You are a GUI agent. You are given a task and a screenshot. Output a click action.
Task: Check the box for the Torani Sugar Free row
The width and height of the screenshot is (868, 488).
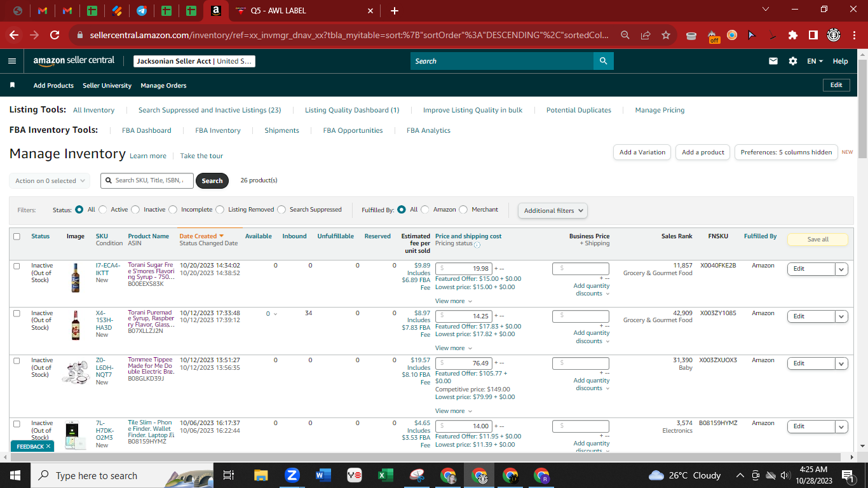[x=17, y=266]
